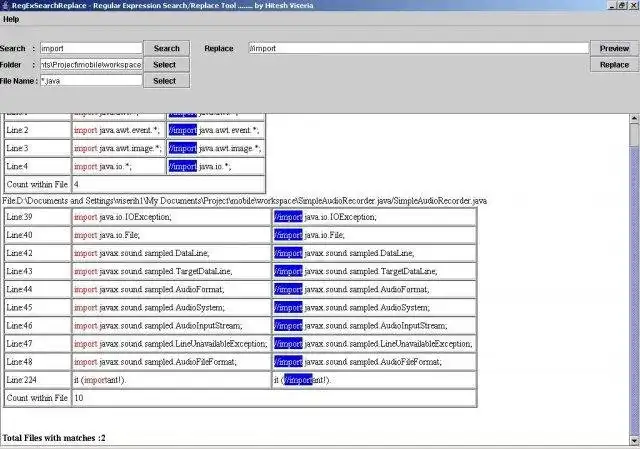Click original 'it (important!).' cell
Image resolution: width=640 pixels, height=449 pixels.
point(171,380)
